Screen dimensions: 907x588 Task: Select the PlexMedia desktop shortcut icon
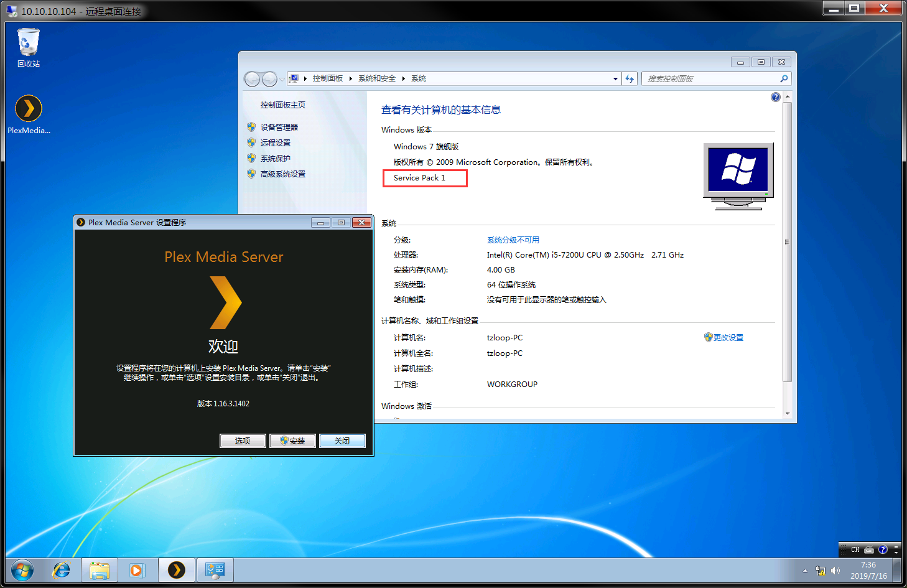pos(29,114)
